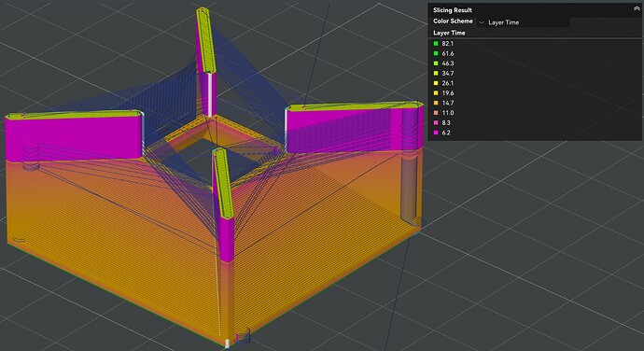Select the 6.2 legend value text
644x351 pixels.
446,133
